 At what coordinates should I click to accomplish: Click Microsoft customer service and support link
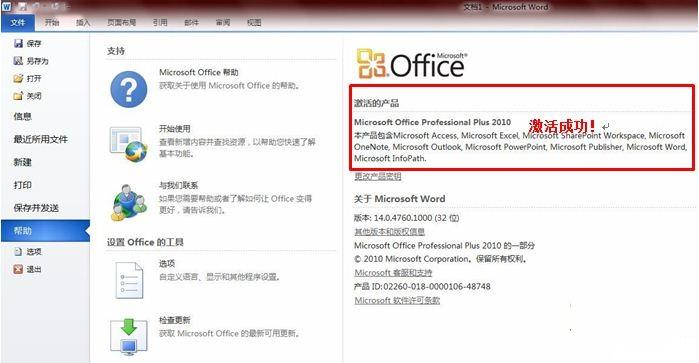pos(393,272)
